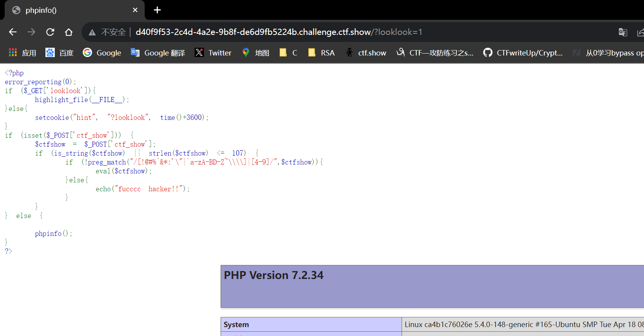This screenshot has width=644, height=336.
Task: Click the setcookie hint code line
Action: pyautogui.click(x=122, y=118)
